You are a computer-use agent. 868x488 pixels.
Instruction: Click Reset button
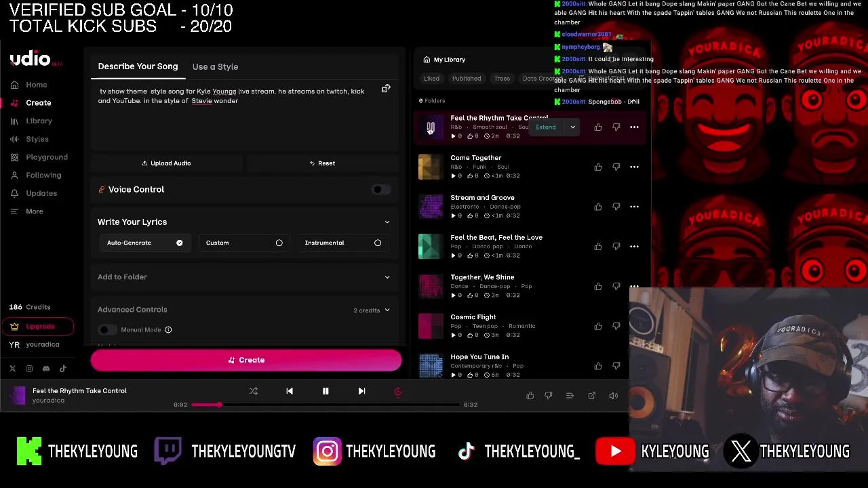point(322,163)
